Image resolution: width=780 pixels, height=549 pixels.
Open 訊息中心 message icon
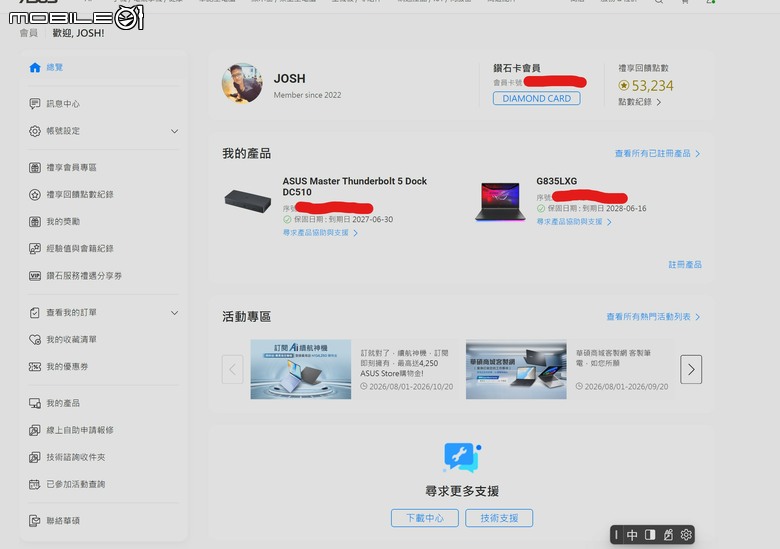[35, 103]
